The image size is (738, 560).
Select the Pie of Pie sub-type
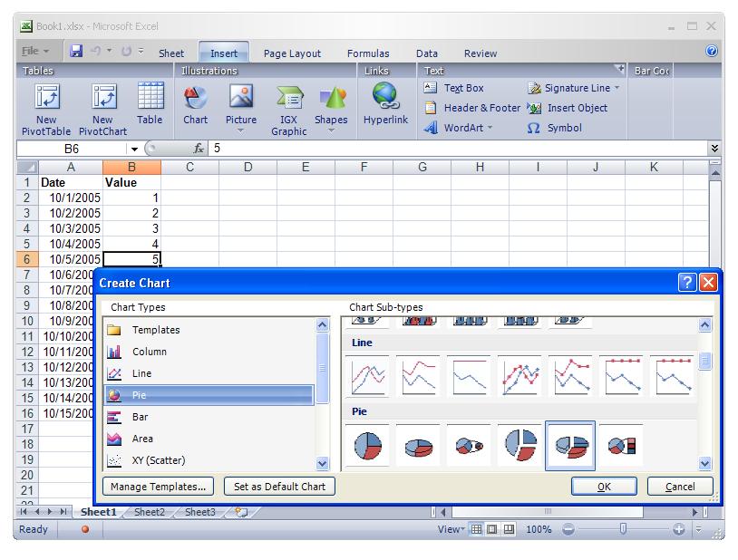(470, 445)
